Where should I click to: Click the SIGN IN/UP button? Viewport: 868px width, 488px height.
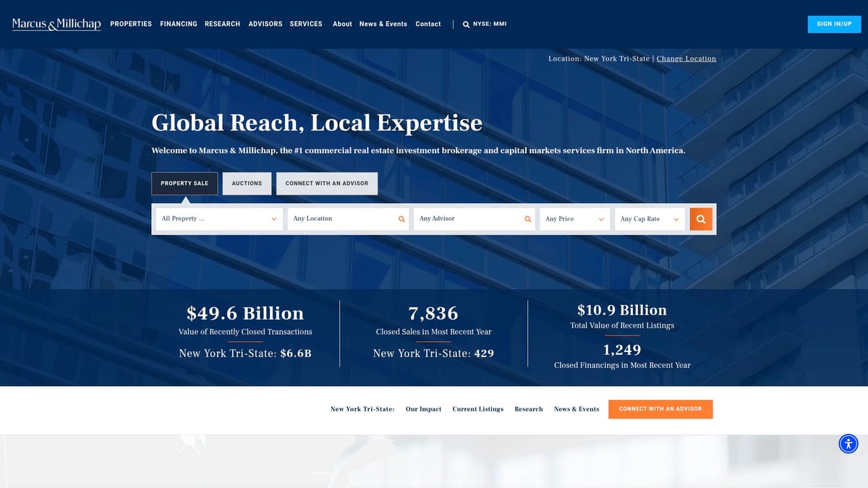pos(834,24)
